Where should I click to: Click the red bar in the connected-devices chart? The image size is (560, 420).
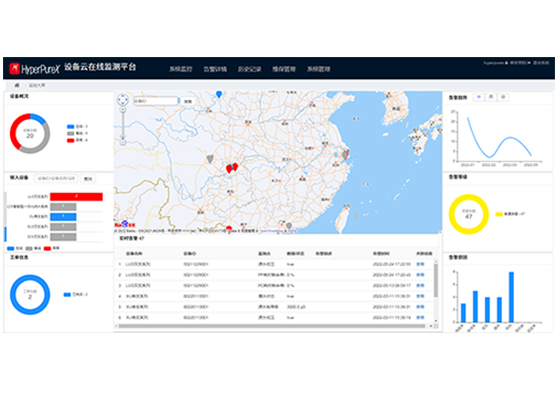coord(76,196)
